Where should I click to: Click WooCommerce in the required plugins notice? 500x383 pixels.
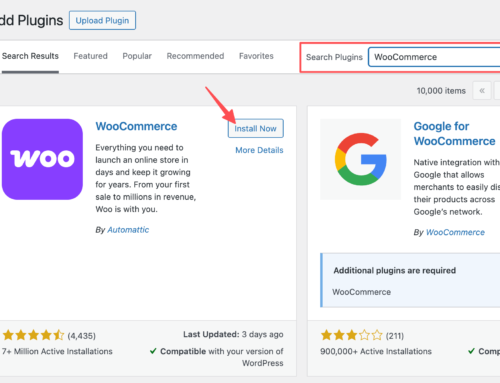tap(361, 292)
